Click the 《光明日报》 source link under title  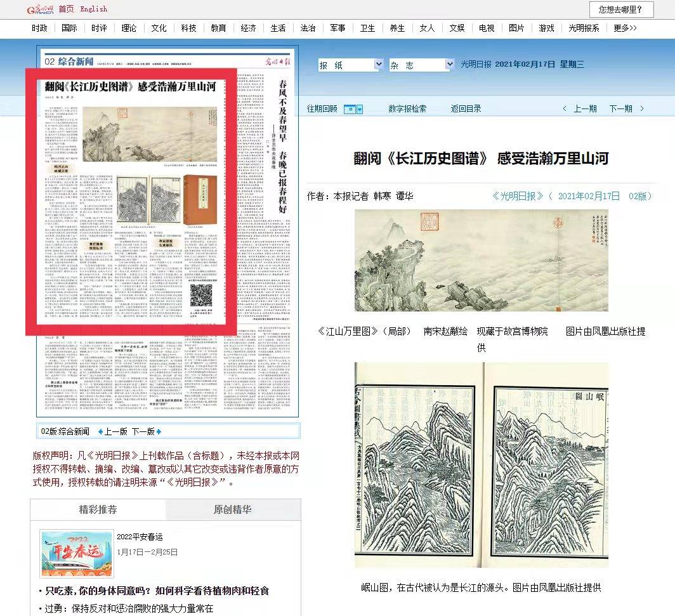click(518, 196)
